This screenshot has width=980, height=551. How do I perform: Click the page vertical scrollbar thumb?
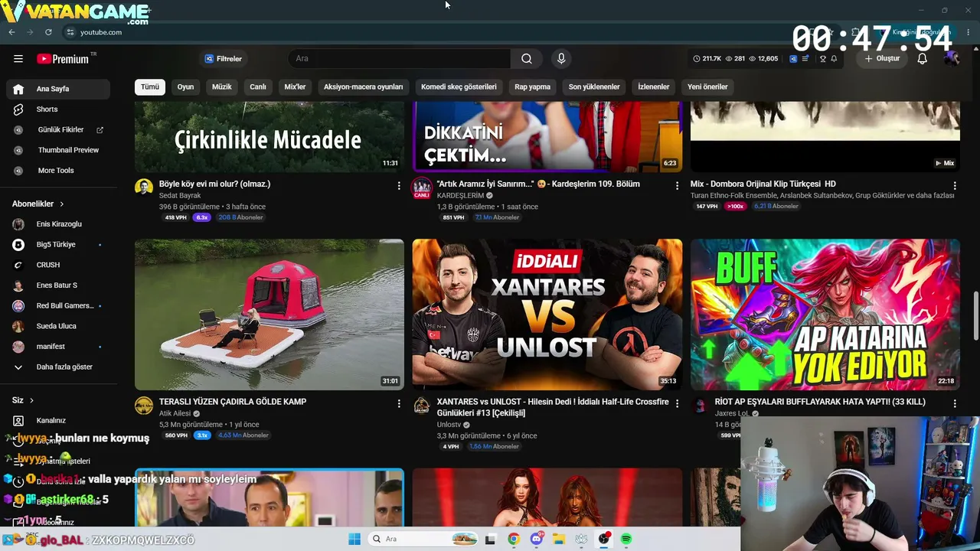coord(975,315)
